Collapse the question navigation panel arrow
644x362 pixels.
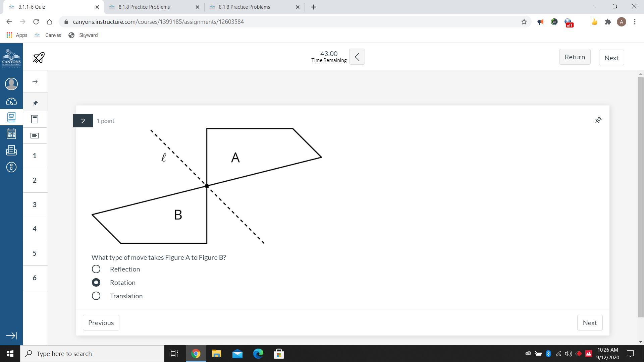pyautogui.click(x=35, y=82)
